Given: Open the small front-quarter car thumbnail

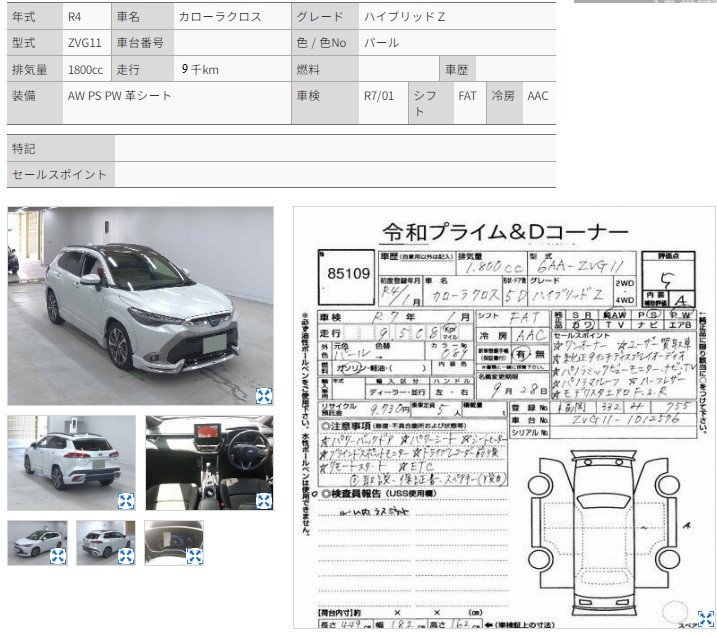Looking at the screenshot, I should click(x=37, y=543).
